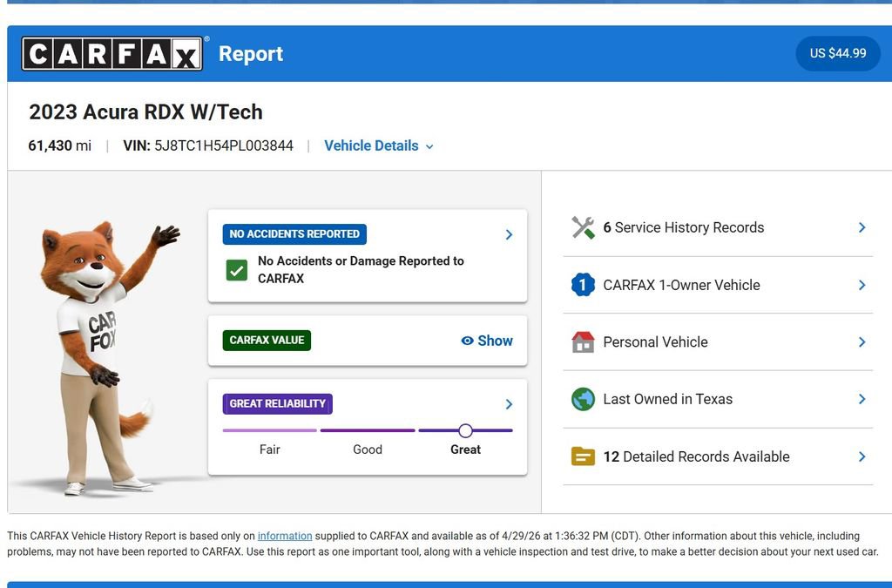
Task: Open chevron for CARFAX 1-Owner Vehicle
Action: point(862,285)
